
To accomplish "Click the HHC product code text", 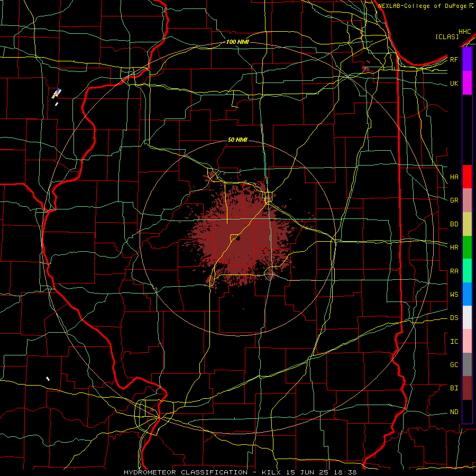I will (465, 32).
